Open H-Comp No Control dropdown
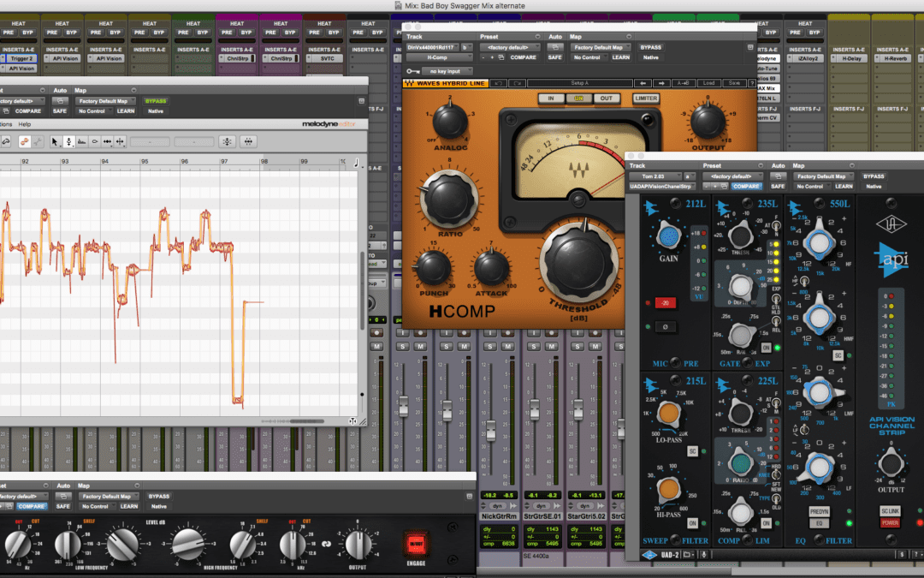 click(x=589, y=58)
